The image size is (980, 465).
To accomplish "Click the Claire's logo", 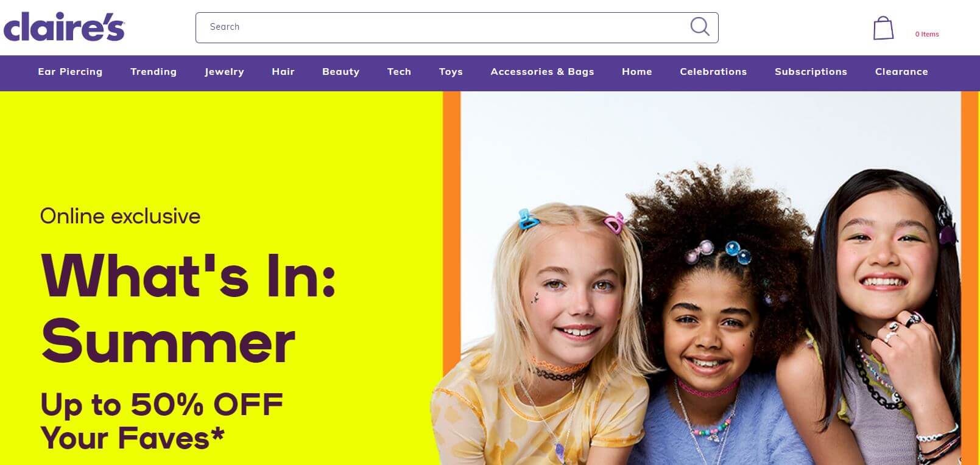I will pyautogui.click(x=64, y=27).
